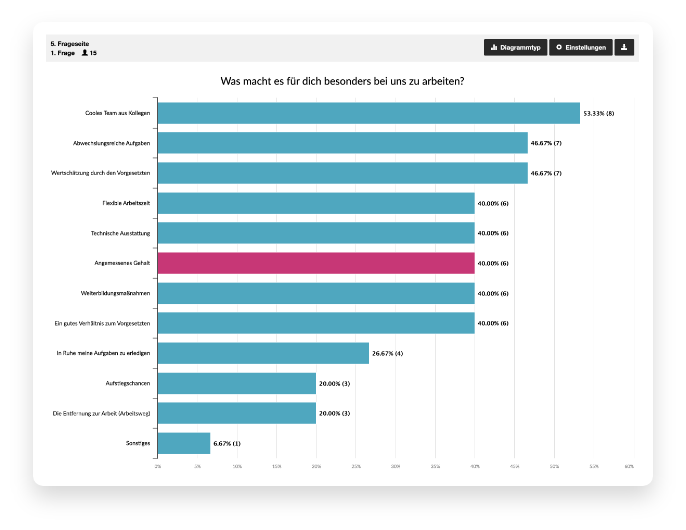Screen dimensions: 686x530
Task: Click the 6.67% (1) value label
Action: [x=227, y=443]
